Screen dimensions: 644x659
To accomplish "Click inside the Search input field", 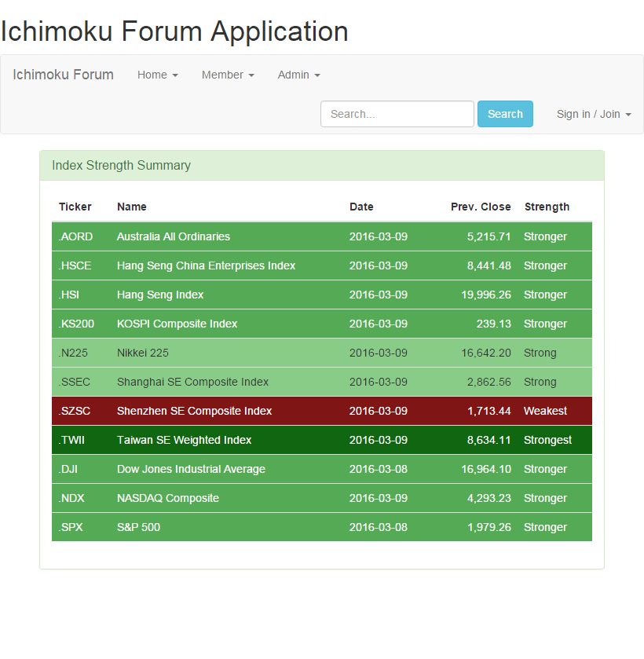I will [x=397, y=114].
